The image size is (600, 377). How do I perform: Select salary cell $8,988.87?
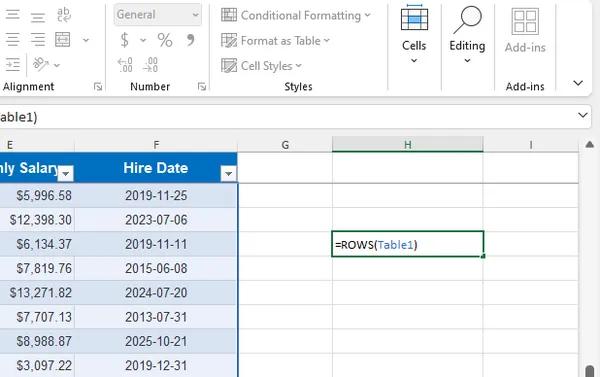tap(37, 341)
